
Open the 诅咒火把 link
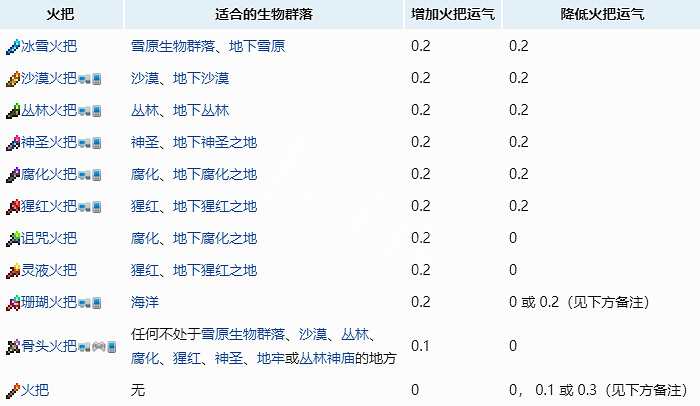(x=49, y=238)
